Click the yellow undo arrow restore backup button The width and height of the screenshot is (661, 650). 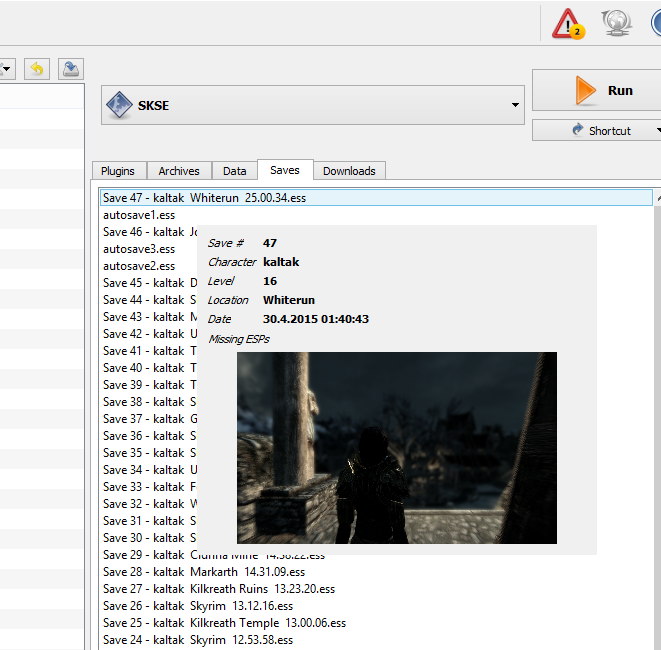[x=37, y=69]
